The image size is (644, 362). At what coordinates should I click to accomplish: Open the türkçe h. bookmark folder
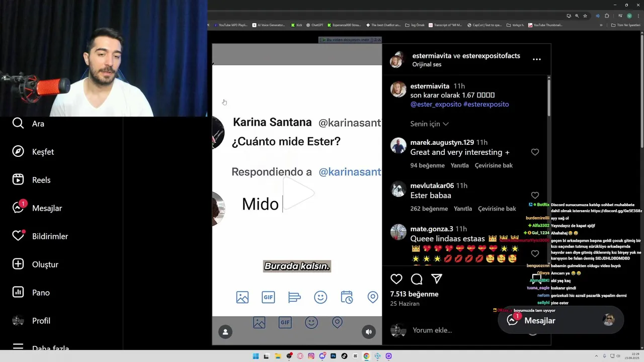click(x=515, y=25)
